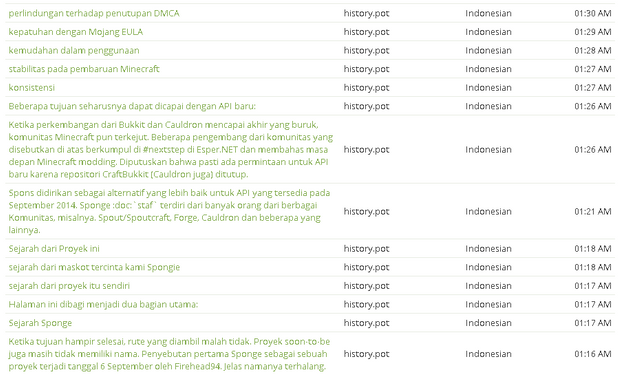The height and width of the screenshot is (380, 640).
Task: Click Indonesian in 'Sejarah Sponge' row
Action: click(488, 323)
